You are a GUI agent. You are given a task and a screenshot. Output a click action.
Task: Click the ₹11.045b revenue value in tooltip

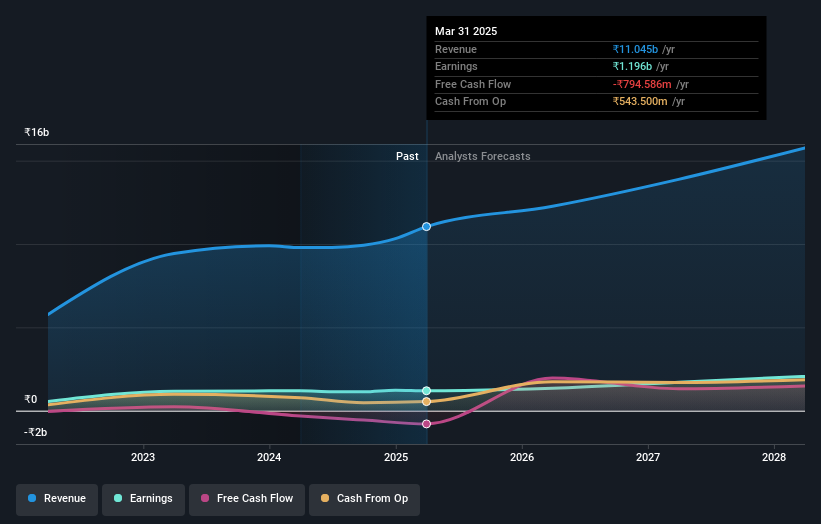635,49
